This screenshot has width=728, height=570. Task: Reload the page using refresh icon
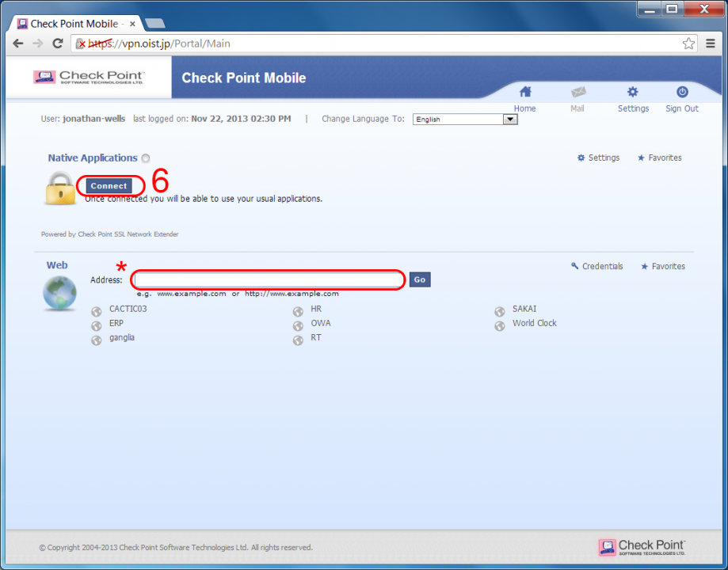tap(58, 44)
